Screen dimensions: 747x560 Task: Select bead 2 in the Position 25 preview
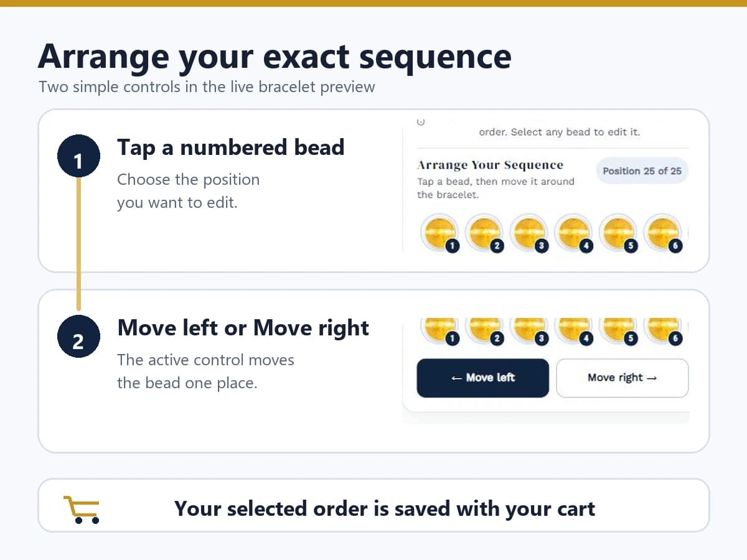(x=484, y=233)
